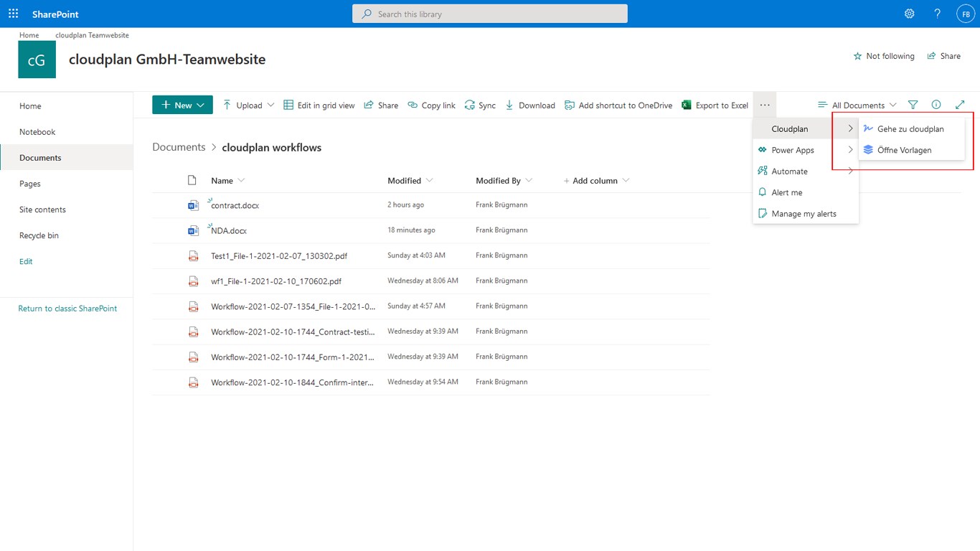Open the All Documents view dropdown
Image resolution: width=980 pixels, height=551 pixels.
tap(857, 105)
